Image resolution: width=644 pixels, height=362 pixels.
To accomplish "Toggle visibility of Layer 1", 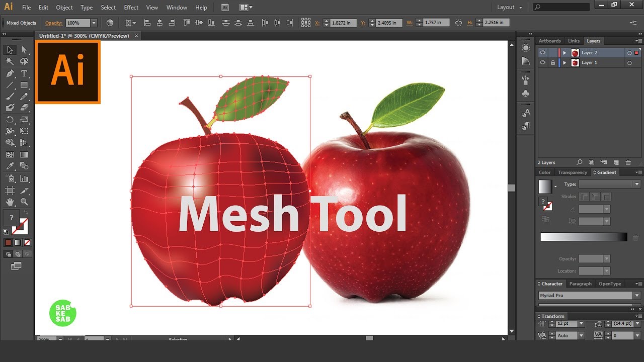I will pos(542,63).
